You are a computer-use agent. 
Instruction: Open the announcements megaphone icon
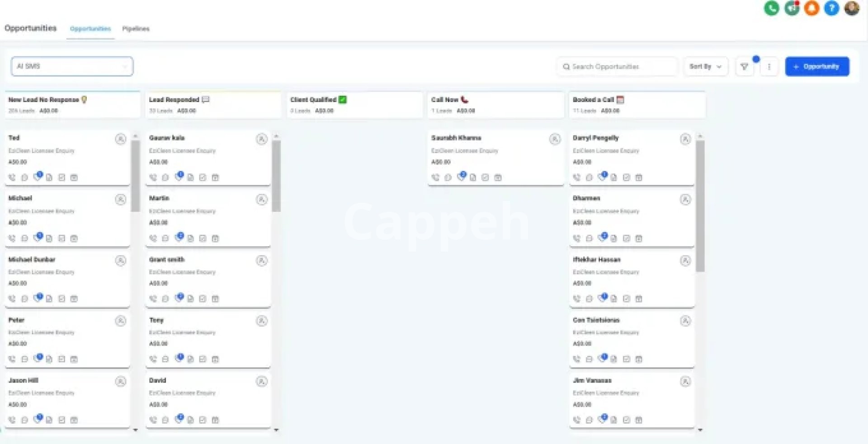pyautogui.click(x=792, y=8)
